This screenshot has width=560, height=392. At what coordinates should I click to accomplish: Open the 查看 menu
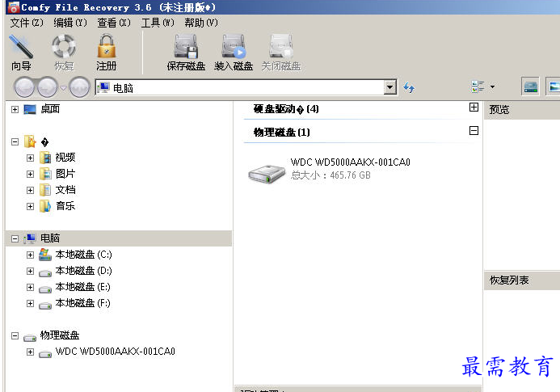pyautogui.click(x=114, y=23)
